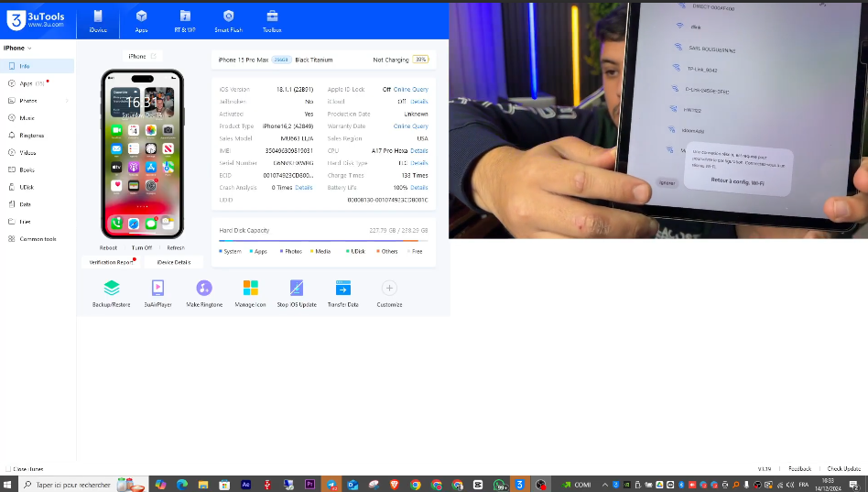Click the Others legend color dot
The width and height of the screenshot is (868, 492).
378,252
